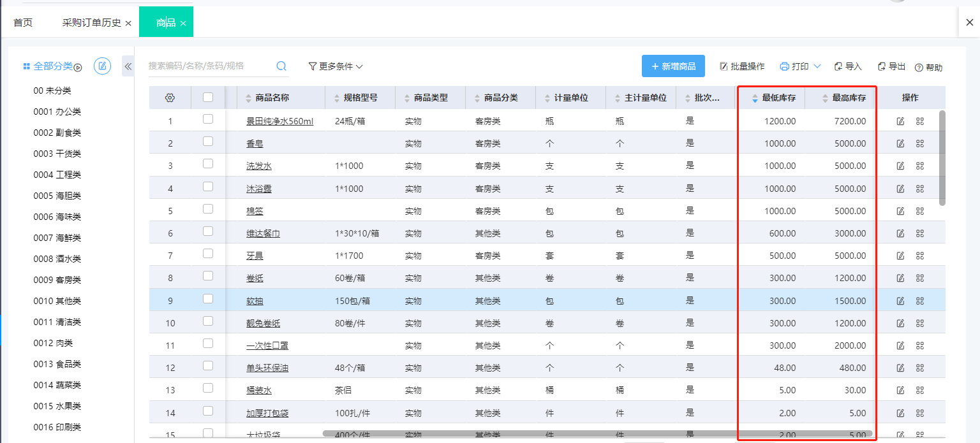
Task: Click the 导入 import button
Action: tap(847, 66)
